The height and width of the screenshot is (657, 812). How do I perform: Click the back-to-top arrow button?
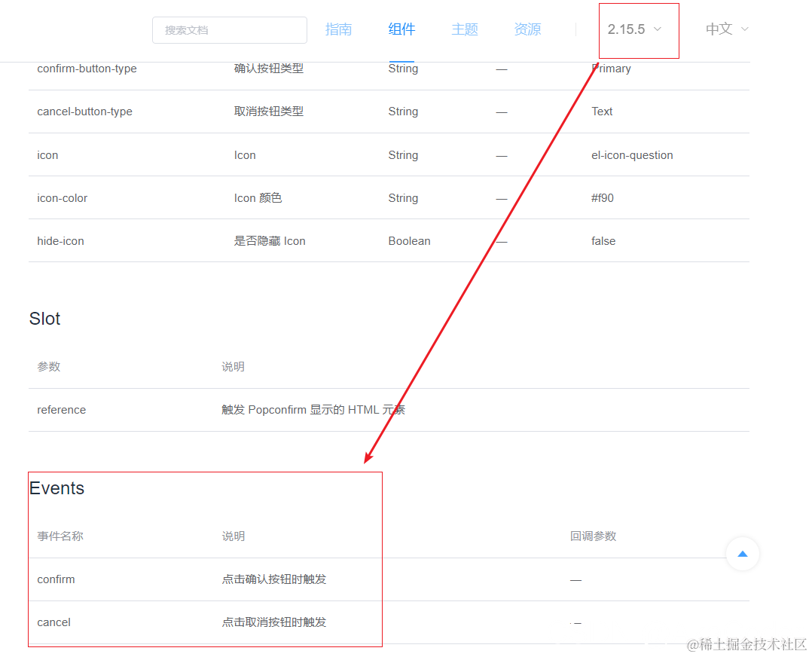(742, 554)
